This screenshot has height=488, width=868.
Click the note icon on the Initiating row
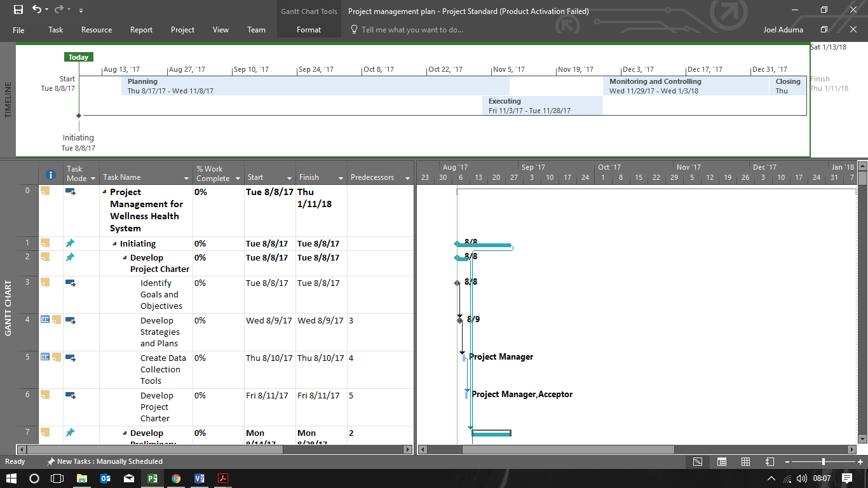45,243
